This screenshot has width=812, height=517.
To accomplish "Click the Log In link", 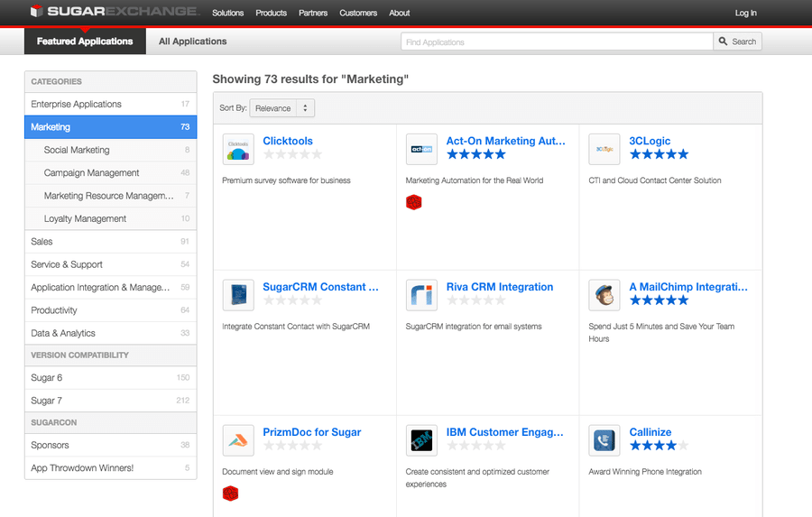I will pos(746,13).
